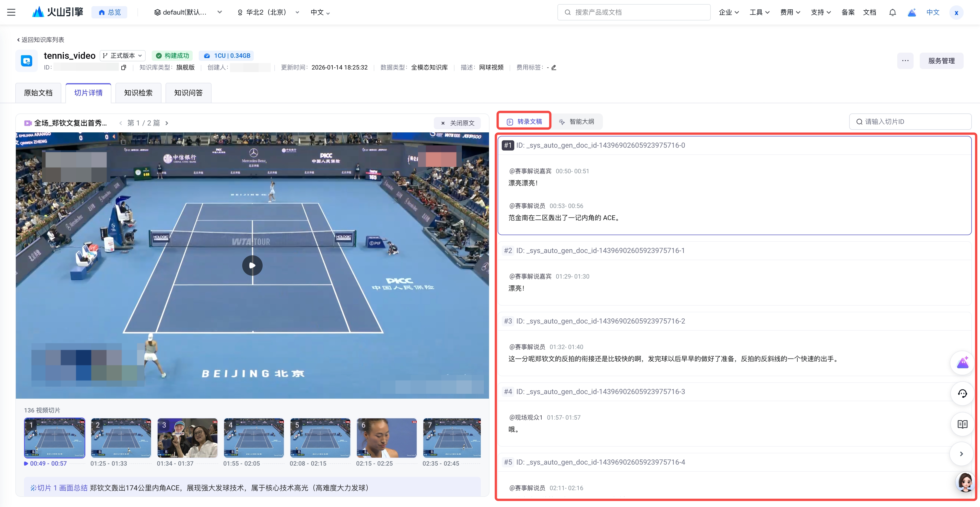Switch to the 知识检索 tab
This screenshot has width=980, height=507.
[138, 93]
